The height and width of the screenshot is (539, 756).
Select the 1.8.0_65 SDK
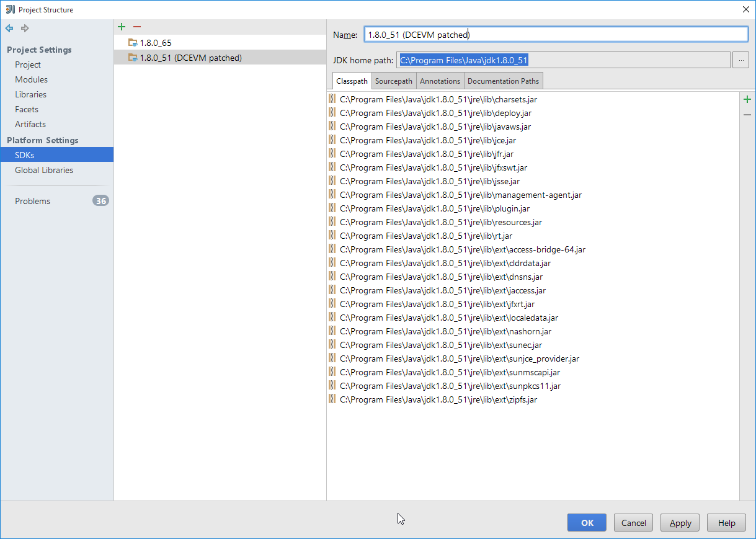tap(156, 43)
